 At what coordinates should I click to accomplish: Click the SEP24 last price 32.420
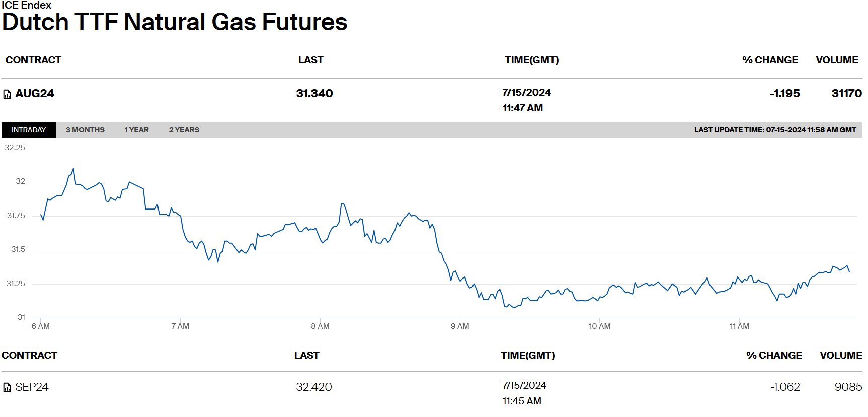[x=314, y=387]
